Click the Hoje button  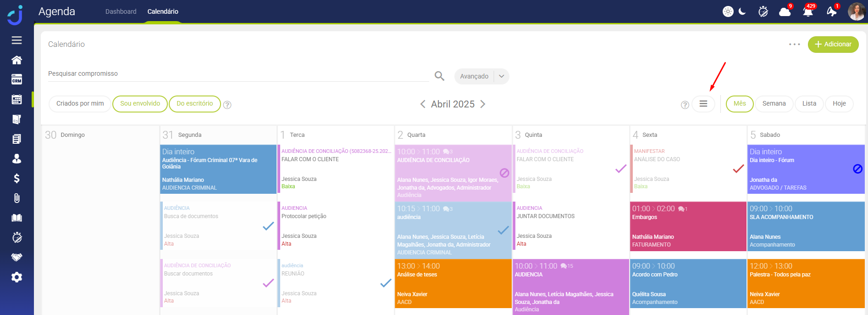[x=839, y=104]
